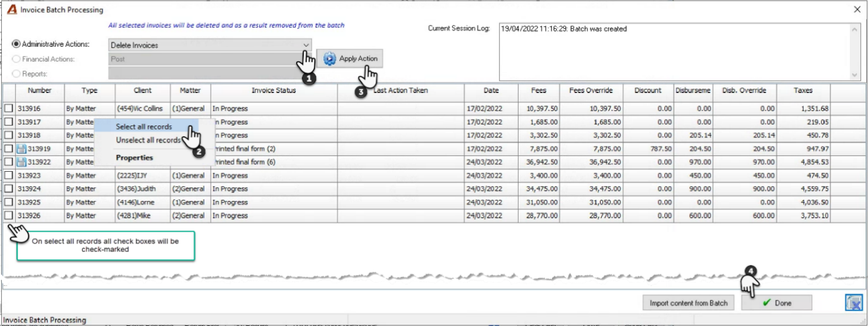Close the Invoice Batch Processing window
Screen dimensions: 868x326
click(856, 9)
